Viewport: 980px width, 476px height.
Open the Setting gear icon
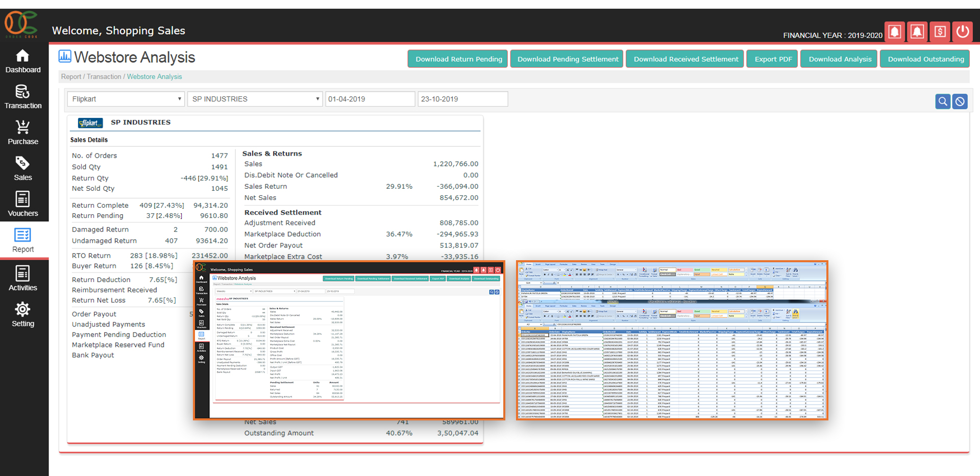tap(23, 310)
